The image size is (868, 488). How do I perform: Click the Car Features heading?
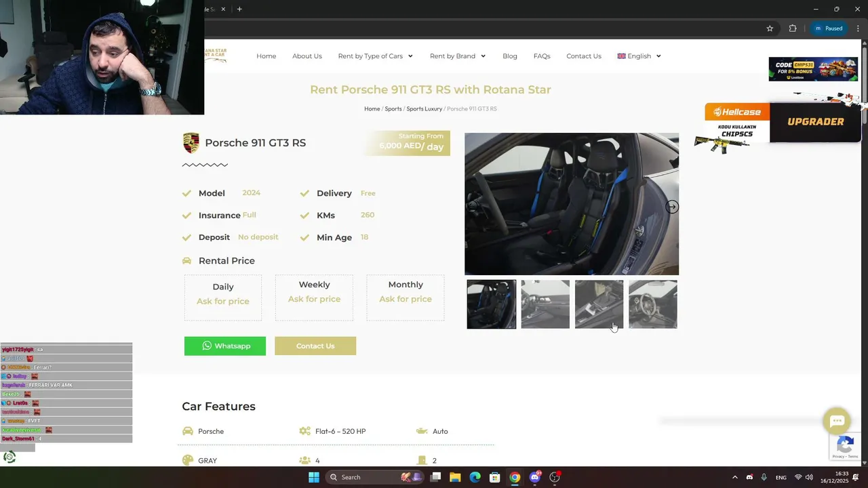pyautogui.click(x=218, y=407)
